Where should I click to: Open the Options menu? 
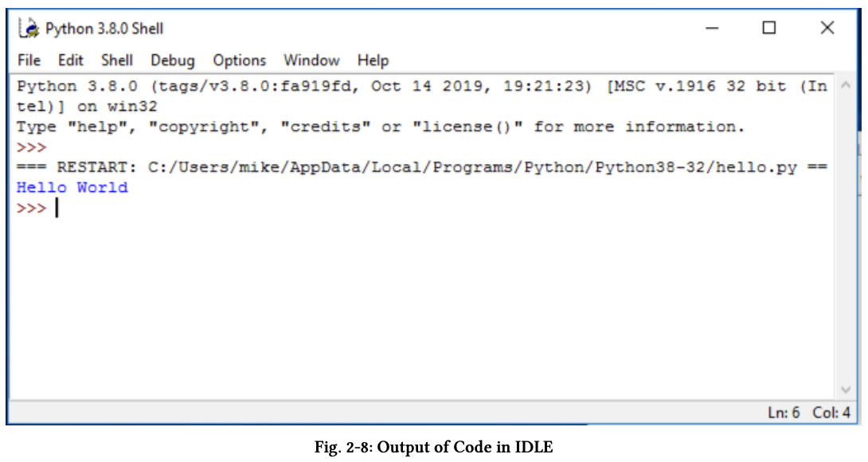239,61
